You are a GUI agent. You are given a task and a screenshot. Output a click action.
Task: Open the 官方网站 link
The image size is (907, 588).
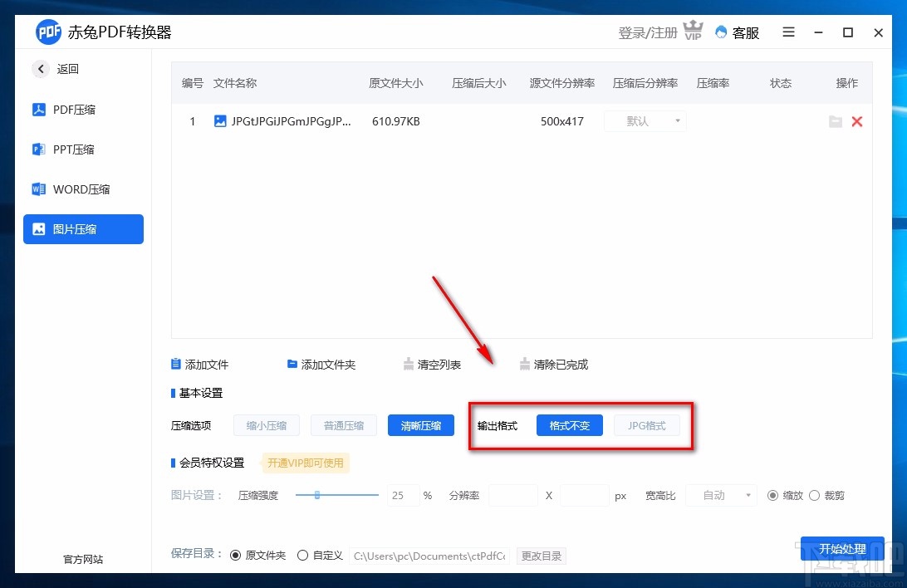(81, 559)
